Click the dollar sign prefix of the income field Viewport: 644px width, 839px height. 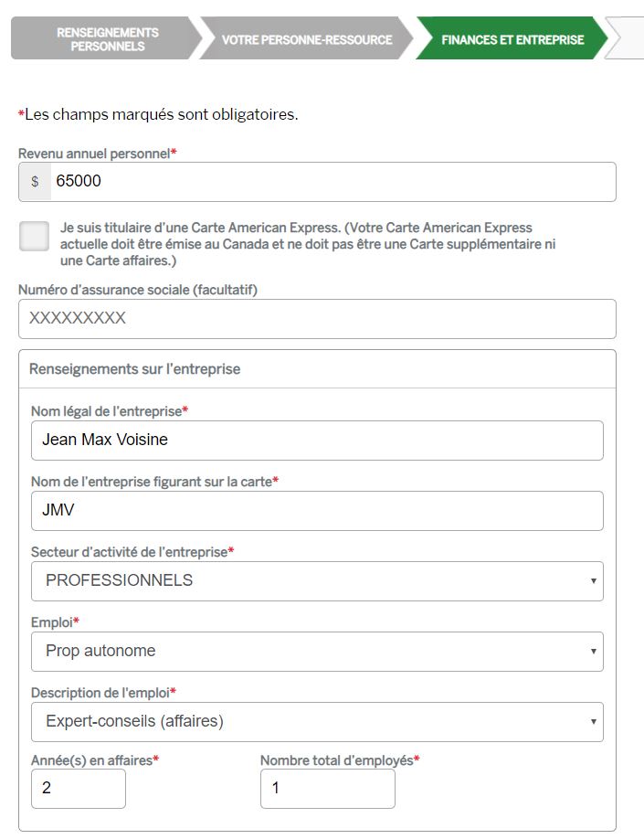(35, 181)
